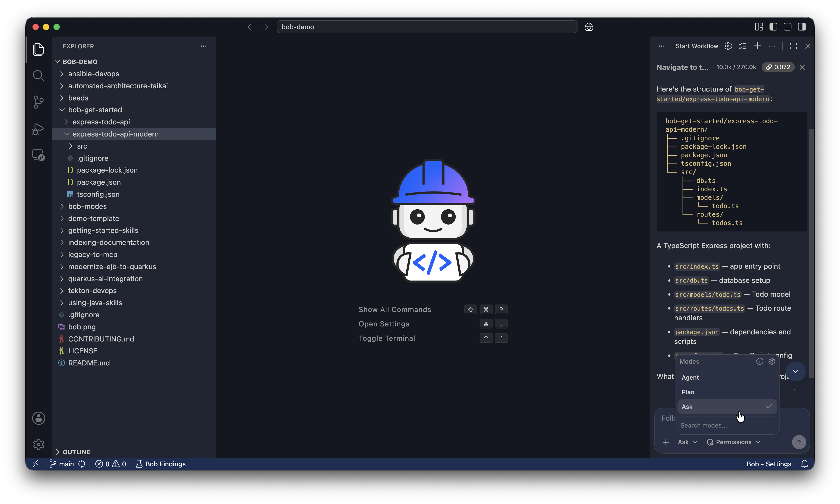Open the Ask mode dropdown
Viewport: 840px width, 504px height.
pyautogui.click(x=687, y=442)
